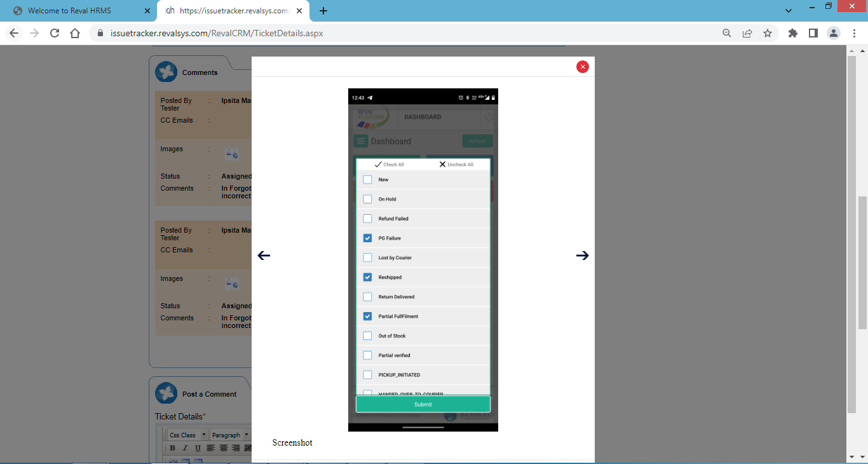Click the share this page icon
The height and width of the screenshot is (464, 868).
pos(747,33)
